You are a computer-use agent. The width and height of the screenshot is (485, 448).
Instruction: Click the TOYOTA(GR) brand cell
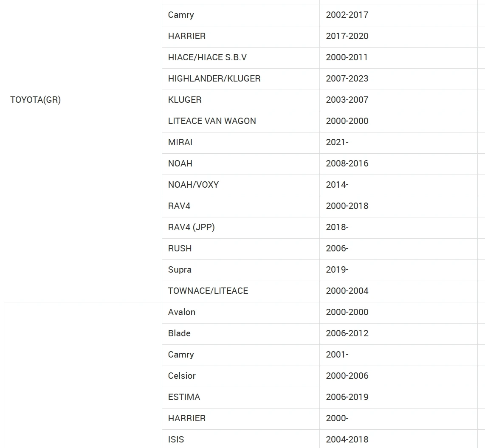(x=36, y=100)
